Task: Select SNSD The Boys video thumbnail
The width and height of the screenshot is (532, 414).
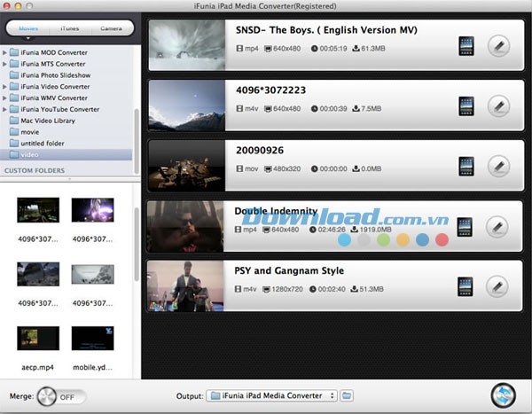Action: [x=187, y=45]
